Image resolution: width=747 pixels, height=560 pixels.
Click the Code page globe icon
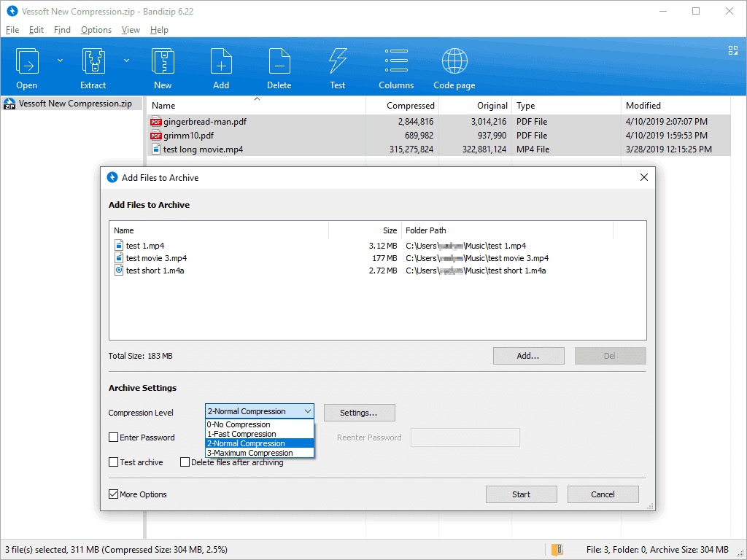(454, 61)
